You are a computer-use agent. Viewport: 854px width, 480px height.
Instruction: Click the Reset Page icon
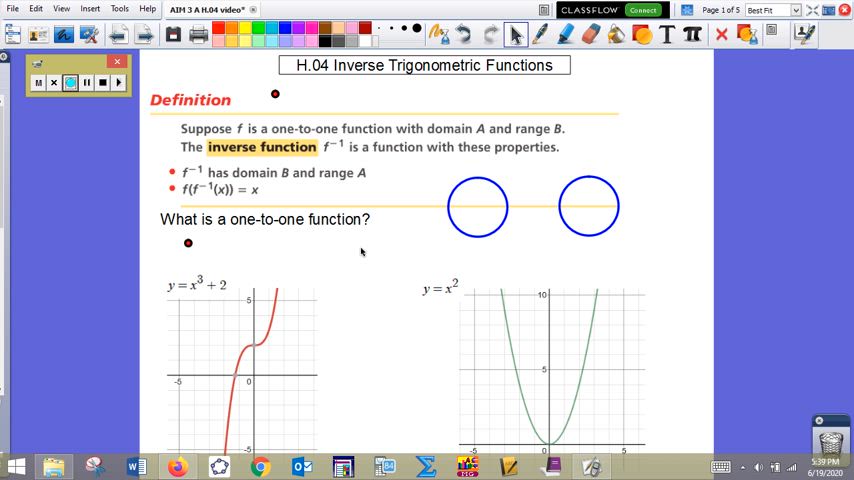747,34
